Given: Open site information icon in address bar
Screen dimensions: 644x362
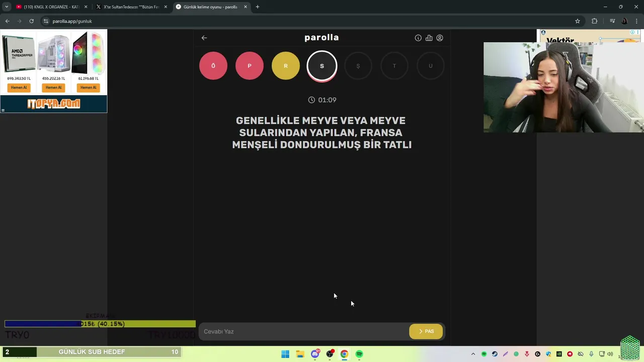Looking at the screenshot, I should 46,21.
